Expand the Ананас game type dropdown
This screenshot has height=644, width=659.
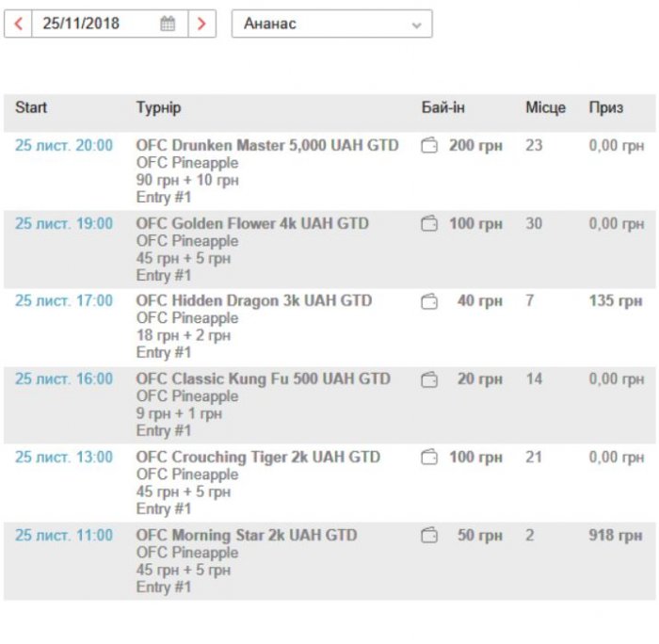pyautogui.click(x=331, y=24)
